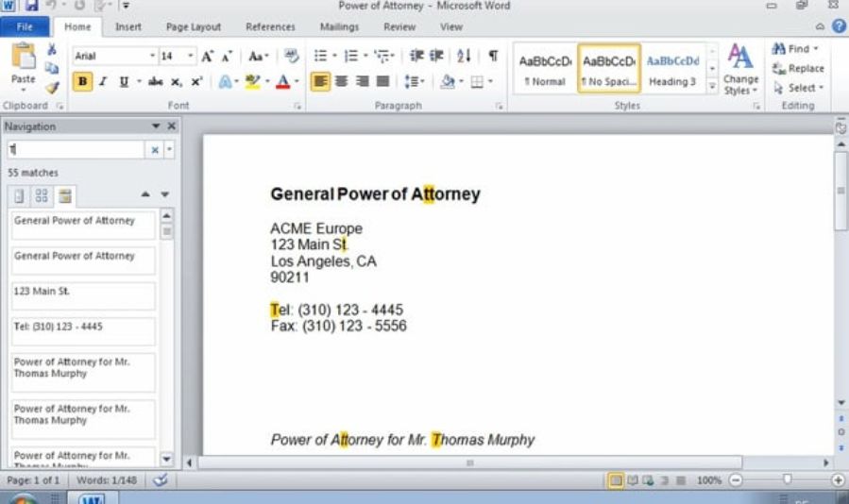Open Change Styles menu
Image resolution: width=849 pixels, height=504 pixels.
[x=740, y=69]
